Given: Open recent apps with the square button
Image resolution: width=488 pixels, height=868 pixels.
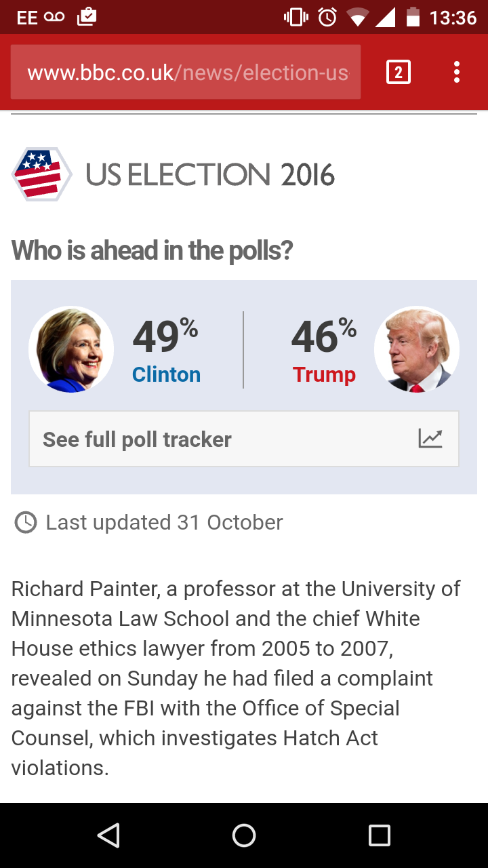Looking at the screenshot, I should click(380, 835).
